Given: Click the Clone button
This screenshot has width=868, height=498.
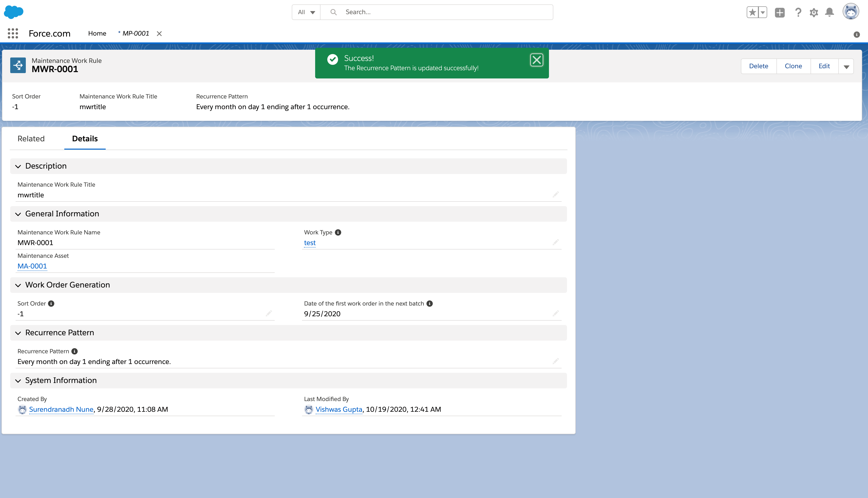Looking at the screenshot, I should pyautogui.click(x=793, y=66).
